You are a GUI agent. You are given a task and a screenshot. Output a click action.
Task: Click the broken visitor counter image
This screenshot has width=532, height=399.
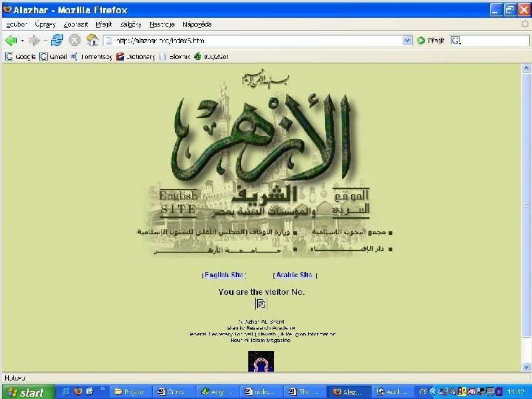click(x=261, y=304)
